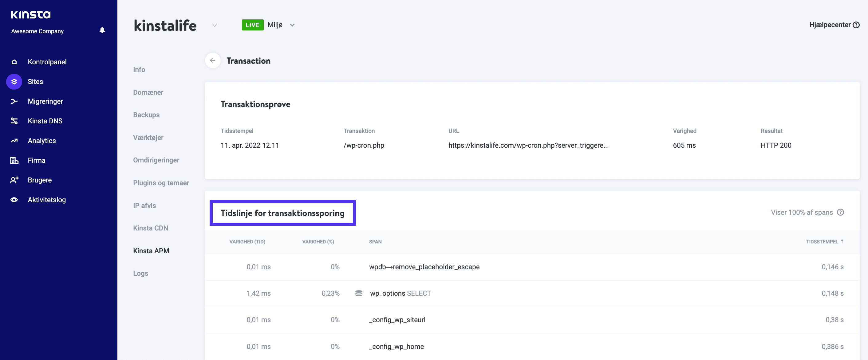Click the 0,146 s timestamp cell
The height and width of the screenshot is (360, 868).
point(832,266)
